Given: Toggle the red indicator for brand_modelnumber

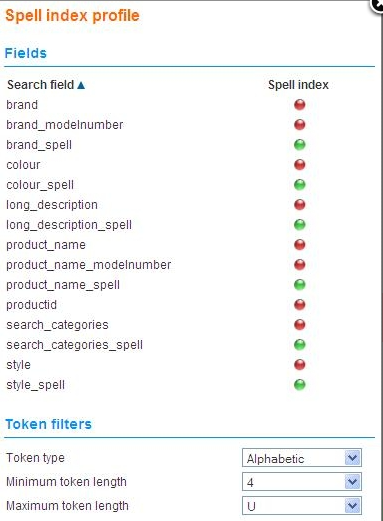Looking at the screenshot, I should 299,125.
